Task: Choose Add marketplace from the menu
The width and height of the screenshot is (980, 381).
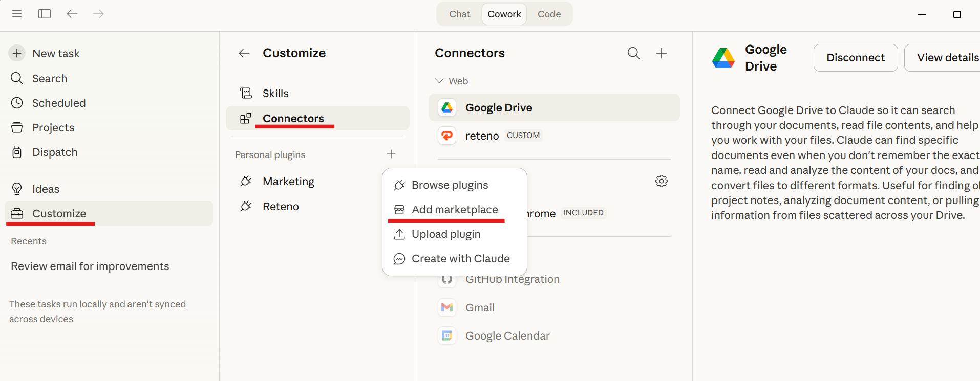Action: coord(455,209)
